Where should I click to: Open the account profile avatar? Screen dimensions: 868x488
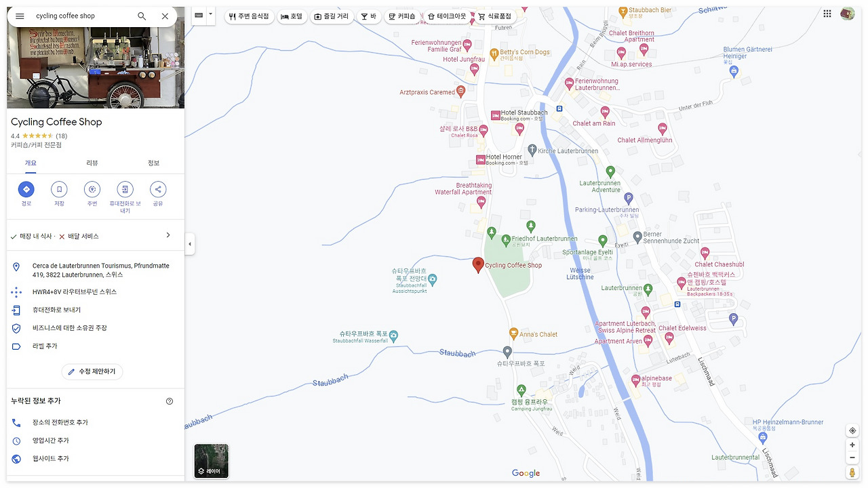click(x=848, y=14)
